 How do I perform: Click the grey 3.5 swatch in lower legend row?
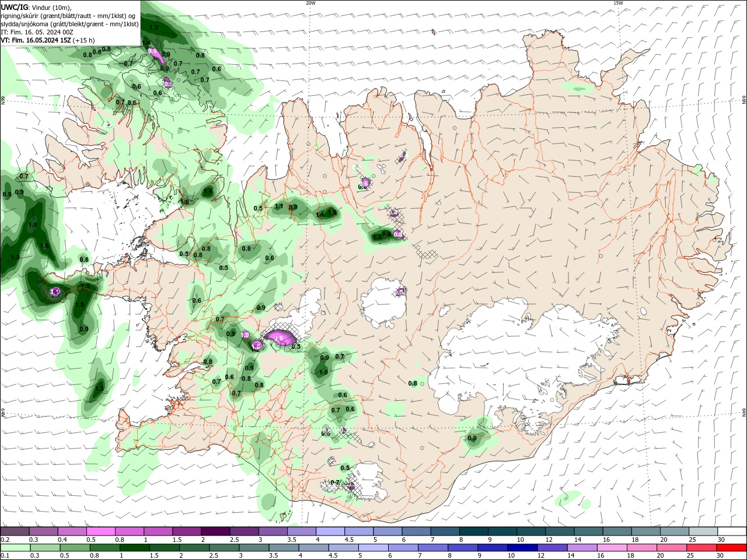(x=283, y=548)
